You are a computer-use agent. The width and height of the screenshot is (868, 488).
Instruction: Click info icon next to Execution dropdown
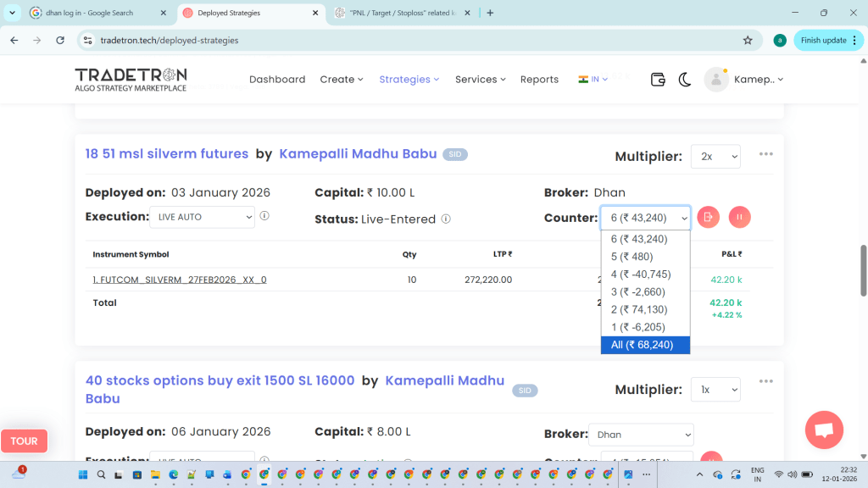[264, 217]
